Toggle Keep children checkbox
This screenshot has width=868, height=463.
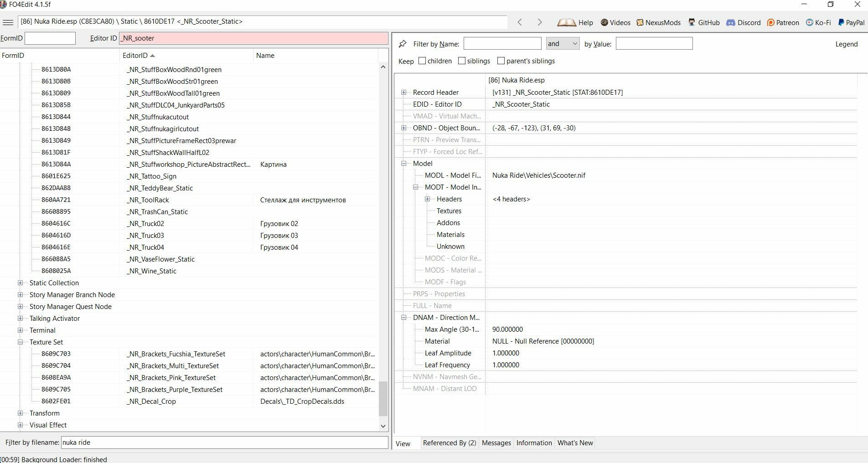[x=422, y=61]
